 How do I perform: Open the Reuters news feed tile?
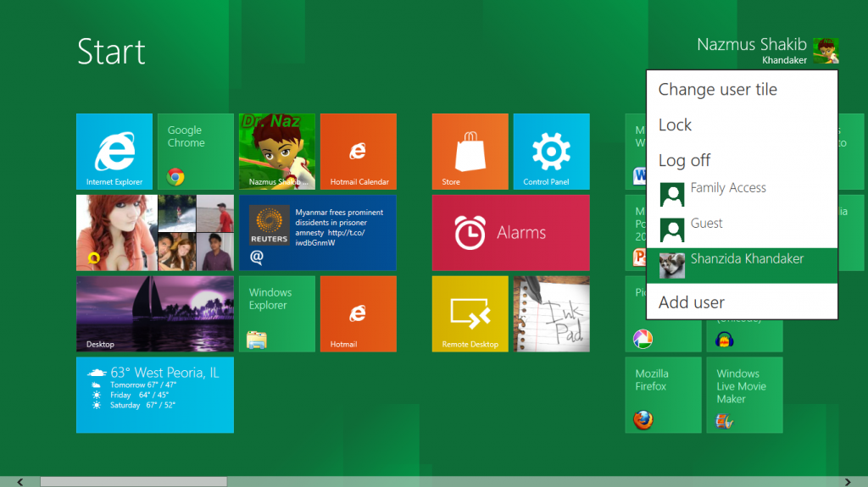point(318,232)
